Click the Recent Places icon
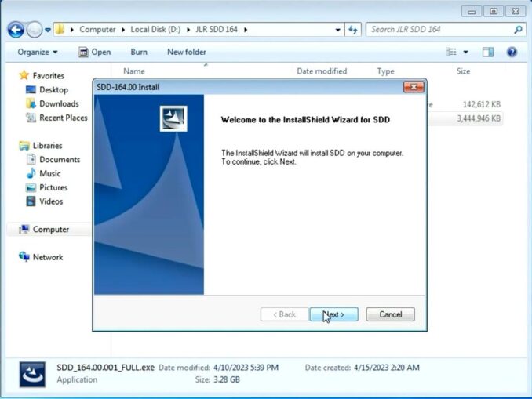The image size is (532, 399). (31, 118)
